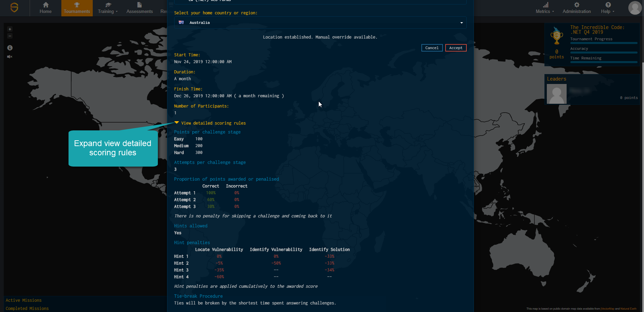Toggle the muted sound speaker icon

pos(10,57)
